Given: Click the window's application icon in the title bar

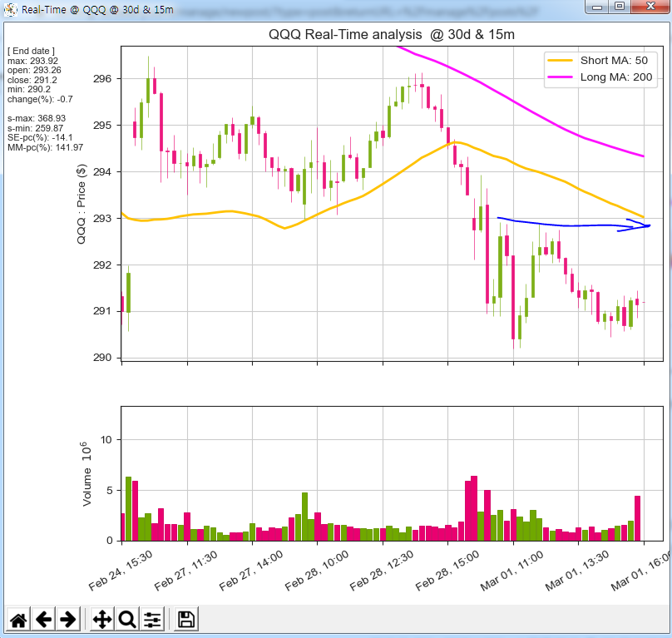Looking at the screenshot, I should pos(10,9).
